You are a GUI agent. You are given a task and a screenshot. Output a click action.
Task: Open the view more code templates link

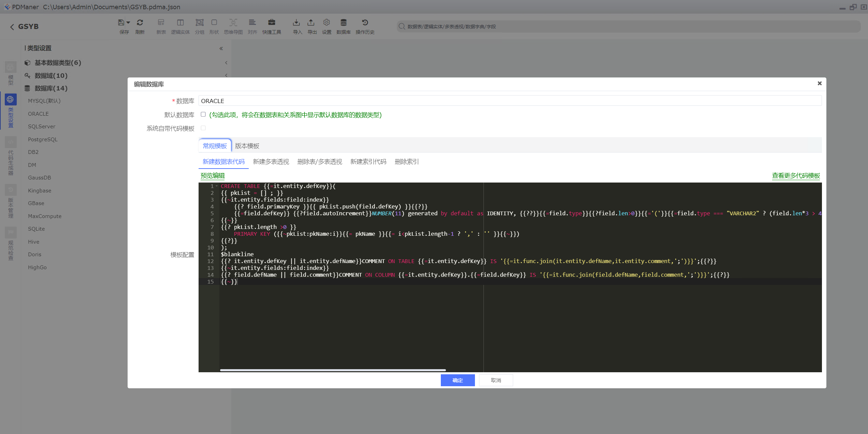coord(796,176)
